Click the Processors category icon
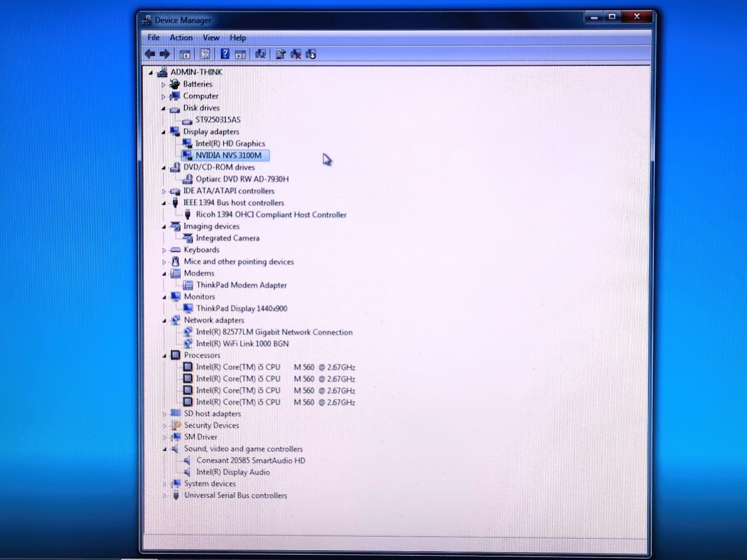 pyautogui.click(x=175, y=355)
